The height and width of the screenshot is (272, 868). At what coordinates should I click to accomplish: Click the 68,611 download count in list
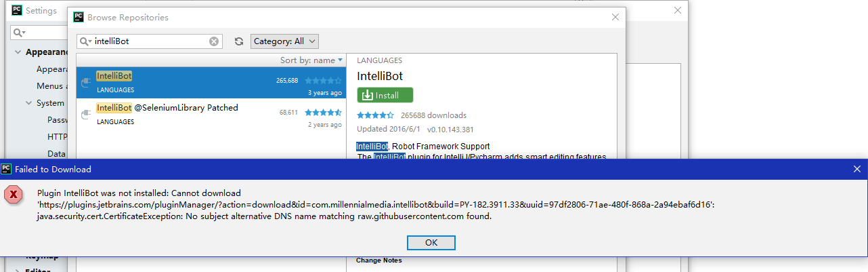289,113
